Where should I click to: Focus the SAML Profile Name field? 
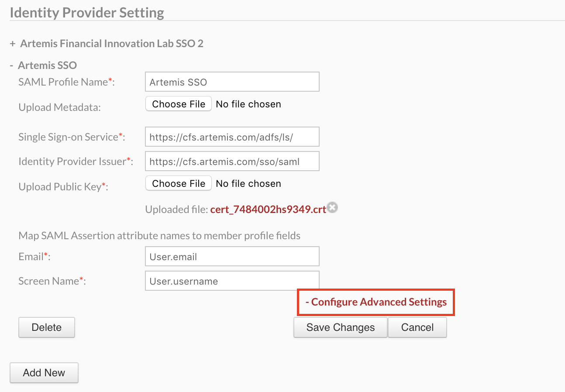tap(232, 82)
